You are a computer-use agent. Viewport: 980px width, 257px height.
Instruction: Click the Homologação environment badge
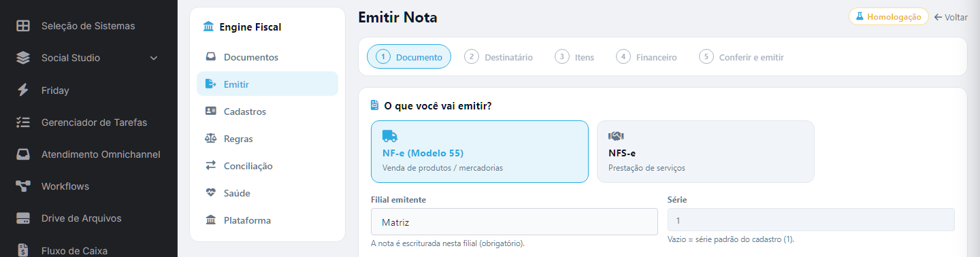pyautogui.click(x=888, y=16)
